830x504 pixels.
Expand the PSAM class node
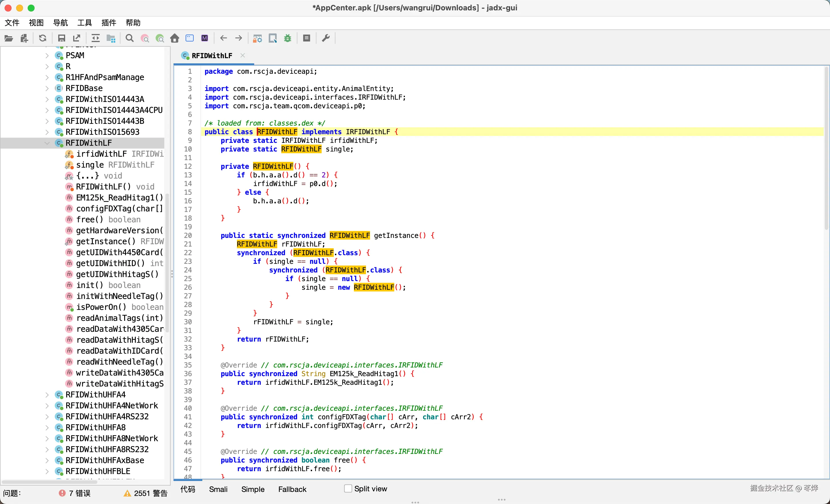[x=47, y=56]
